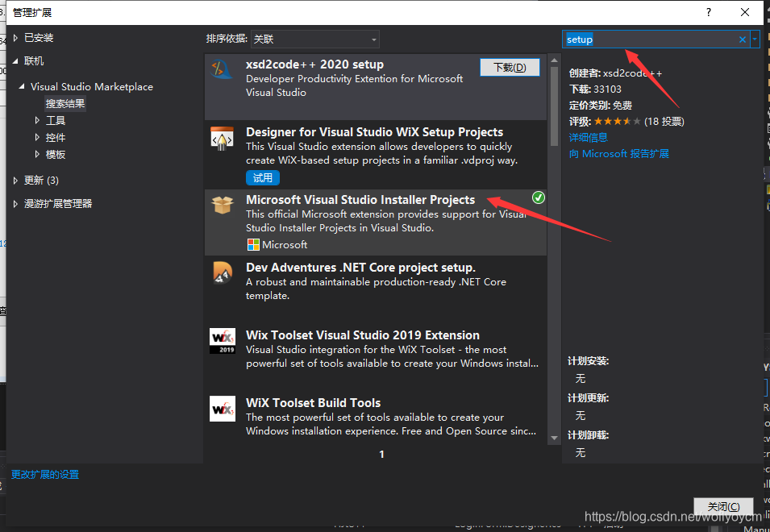The image size is (770, 532).
Task: Close the 管理扩展 dialog window
Action: 745,12
